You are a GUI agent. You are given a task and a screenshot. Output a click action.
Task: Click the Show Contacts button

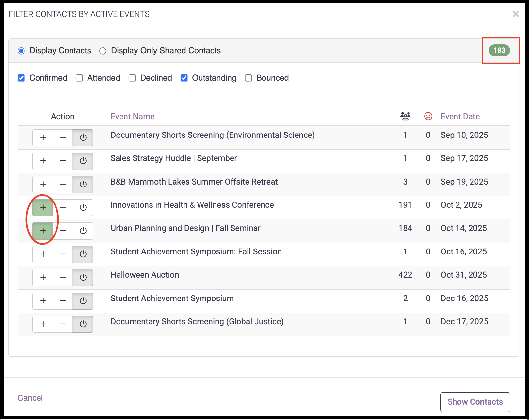click(475, 402)
